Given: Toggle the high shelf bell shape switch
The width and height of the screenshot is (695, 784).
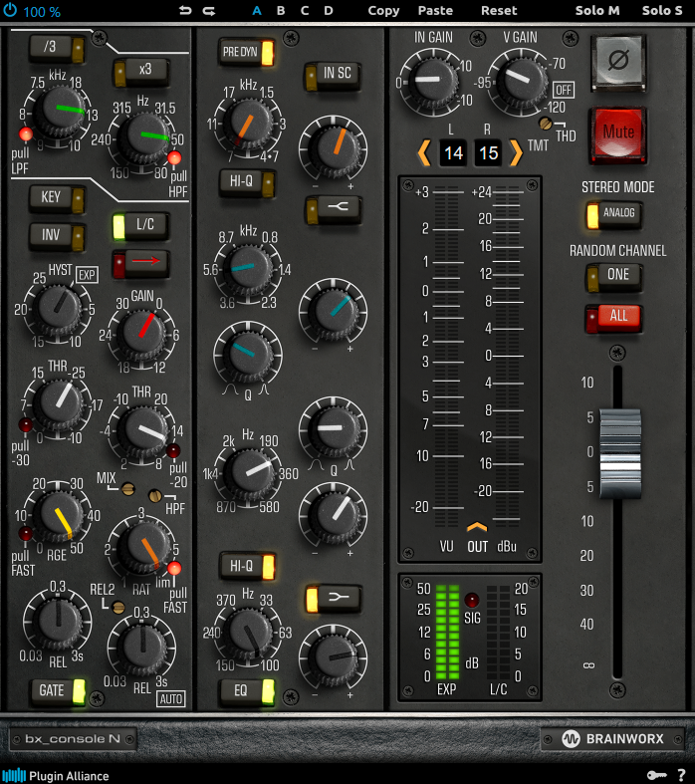Looking at the screenshot, I should tap(334, 208).
